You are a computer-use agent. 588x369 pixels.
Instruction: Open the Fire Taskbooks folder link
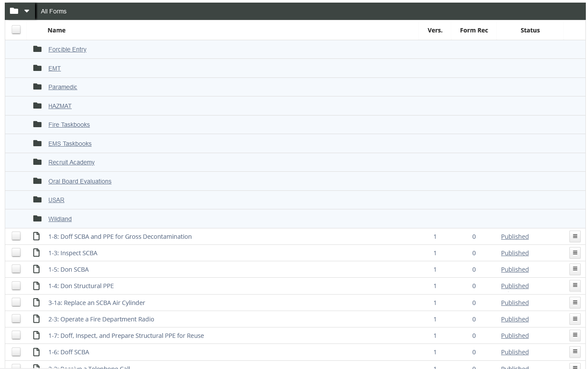pos(69,125)
